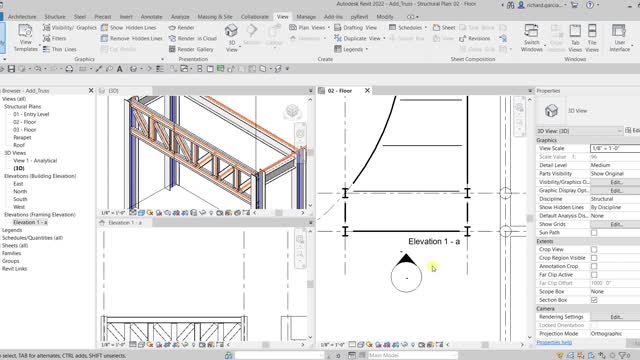This screenshot has height=360, width=640.
Task: Click the Save icon in quick access toolbar
Action: click(11, 69)
